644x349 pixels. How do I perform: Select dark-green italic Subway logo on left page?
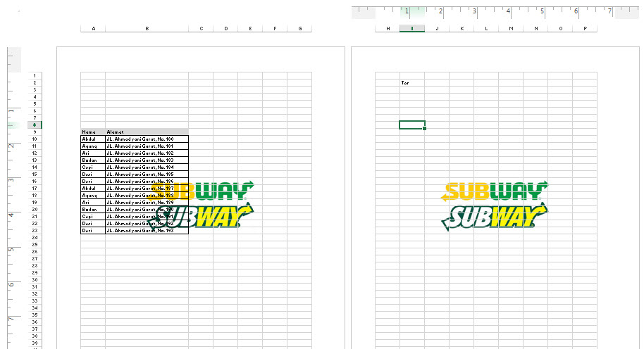click(201, 217)
